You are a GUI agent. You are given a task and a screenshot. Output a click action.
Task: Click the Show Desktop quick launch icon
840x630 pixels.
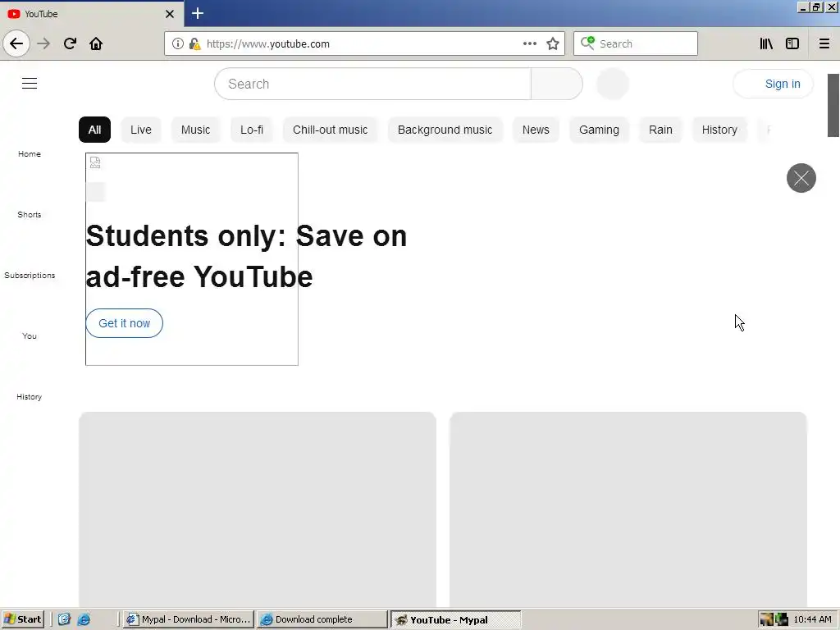coord(64,619)
